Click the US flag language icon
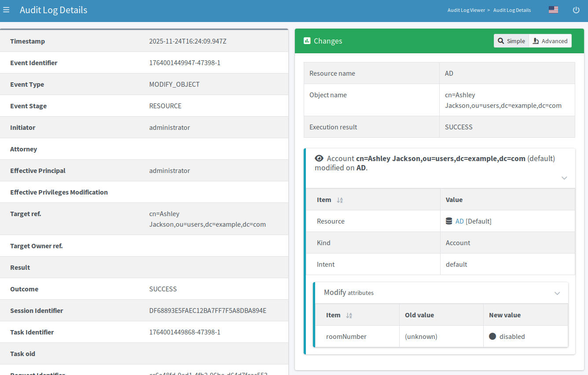Image resolution: width=588 pixels, height=375 pixels. pyautogui.click(x=553, y=9)
